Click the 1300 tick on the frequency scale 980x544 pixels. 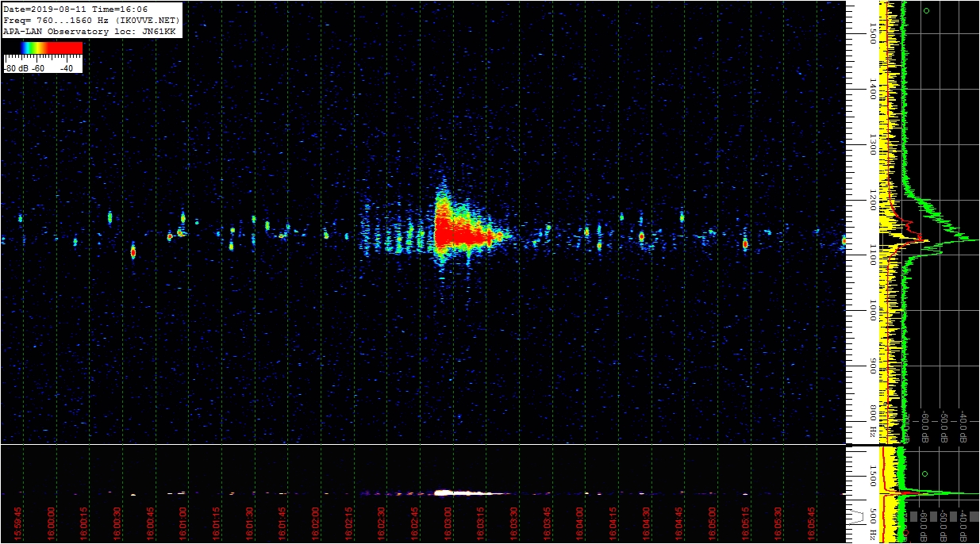coord(872,144)
